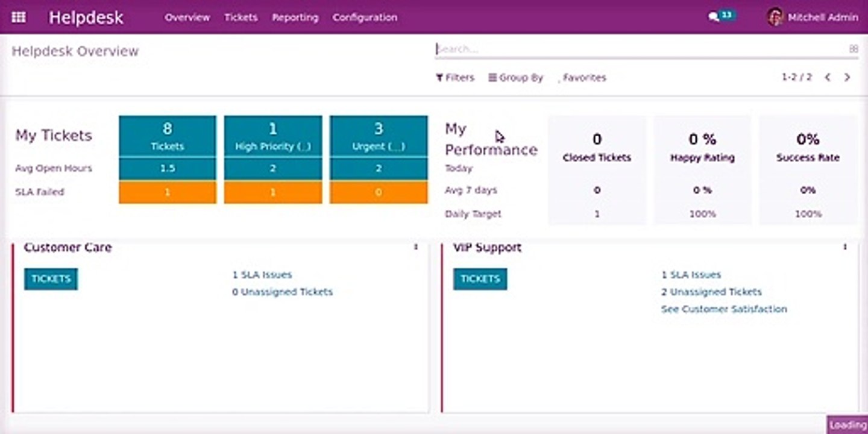Click SLA Failed orange cell under Tickets
Image resolution: width=868 pixels, height=434 pixels.
167,192
